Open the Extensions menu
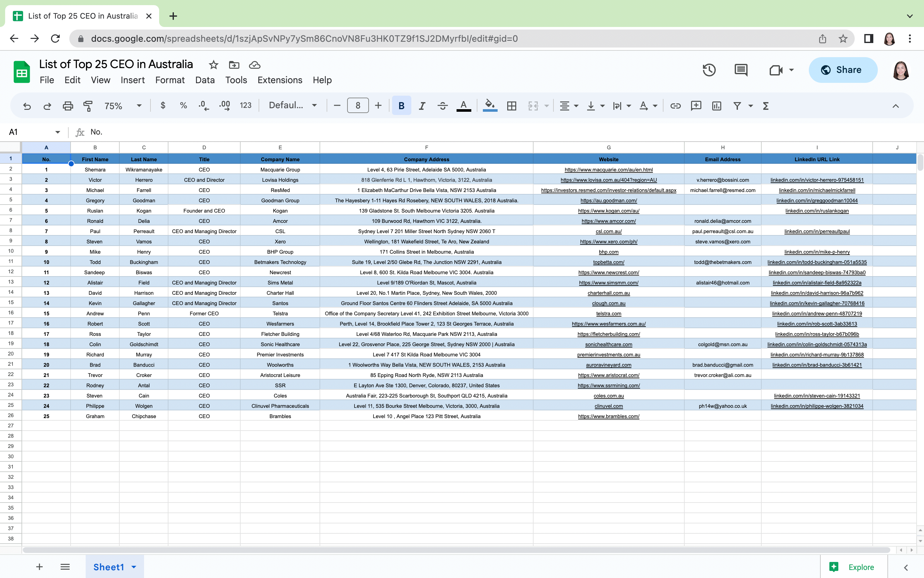Viewport: 924px width, 578px height. [x=280, y=80]
